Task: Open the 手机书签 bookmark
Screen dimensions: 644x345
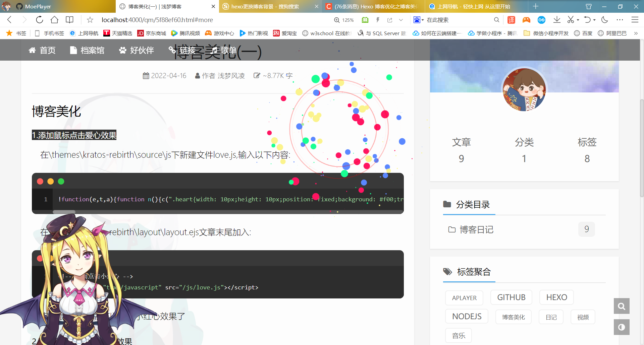Action: click(49, 33)
